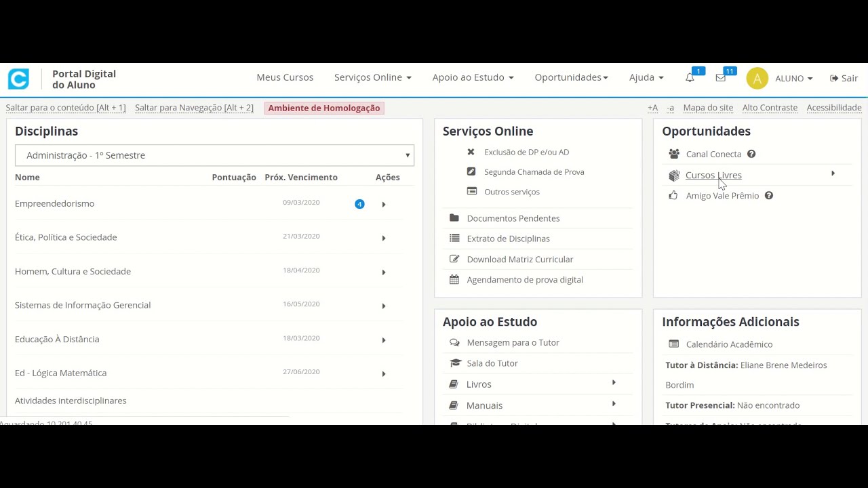Expand actions arrow for Educação À Distância
Image resolution: width=868 pixels, height=488 pixels.
[x=384, y=340]
